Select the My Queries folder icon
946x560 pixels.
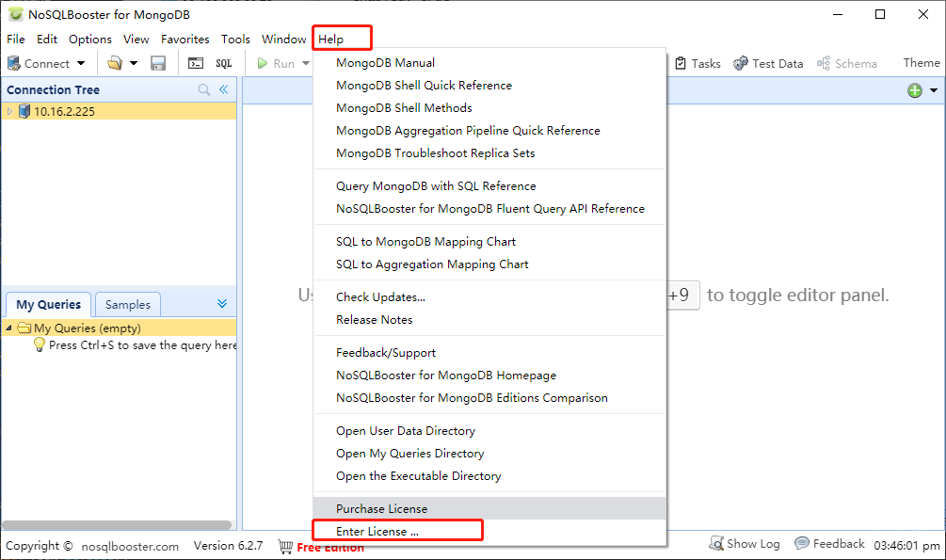coord(24,328)
